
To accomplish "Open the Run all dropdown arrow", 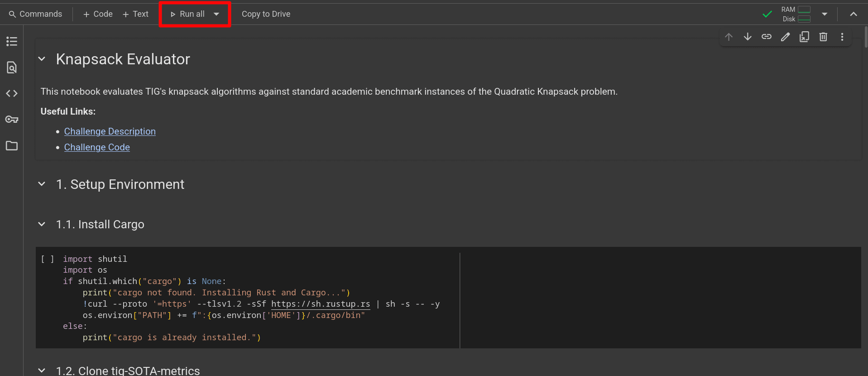I will [216, 14].
